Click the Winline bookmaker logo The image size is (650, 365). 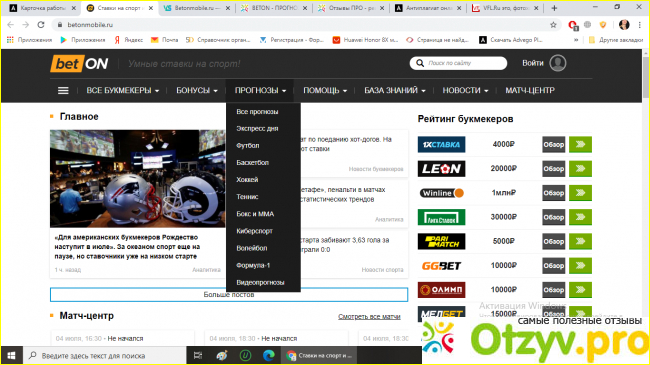point(441,193)
